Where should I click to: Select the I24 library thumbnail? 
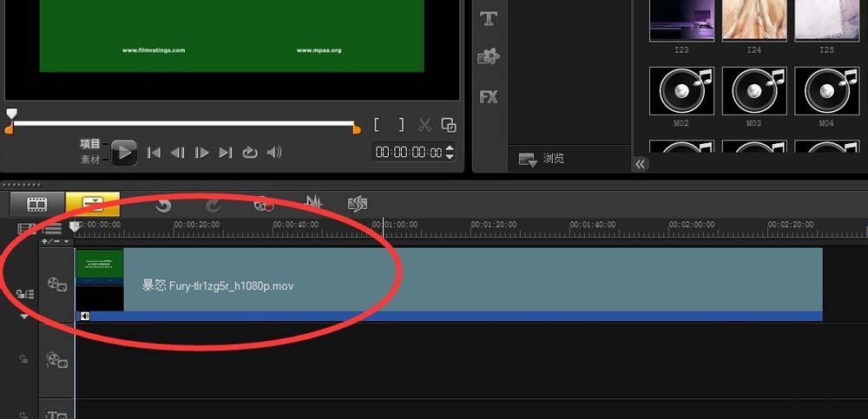point(754,21)
